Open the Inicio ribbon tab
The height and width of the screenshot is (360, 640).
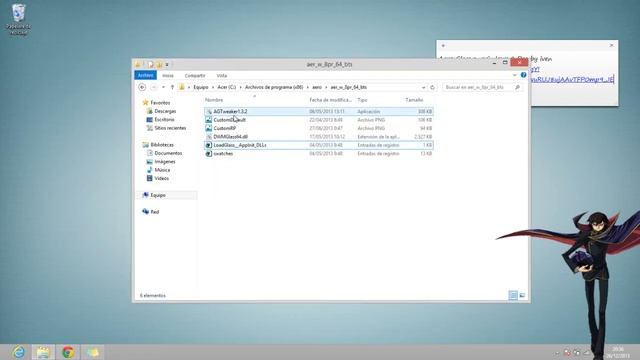tap(168, 76)
